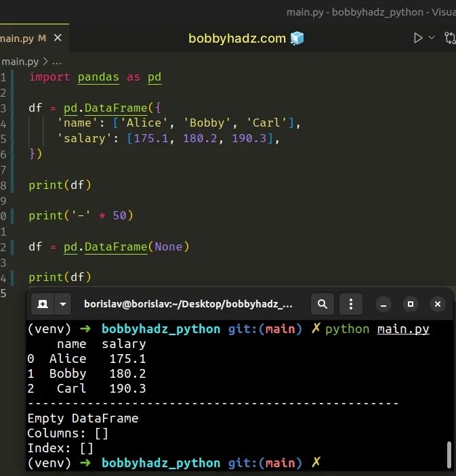Click the 180.2 salary value in code
This screenshot has height=476, width=456.
click(x=200, y=139)
